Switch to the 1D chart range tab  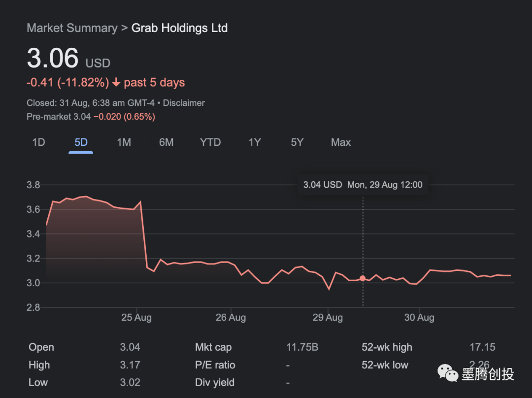[x=38, y=142]
